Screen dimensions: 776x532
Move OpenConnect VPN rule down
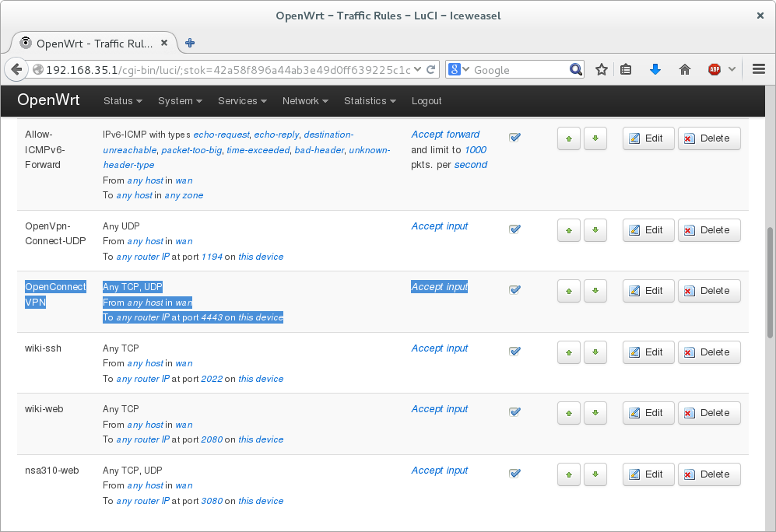point(595,291)
